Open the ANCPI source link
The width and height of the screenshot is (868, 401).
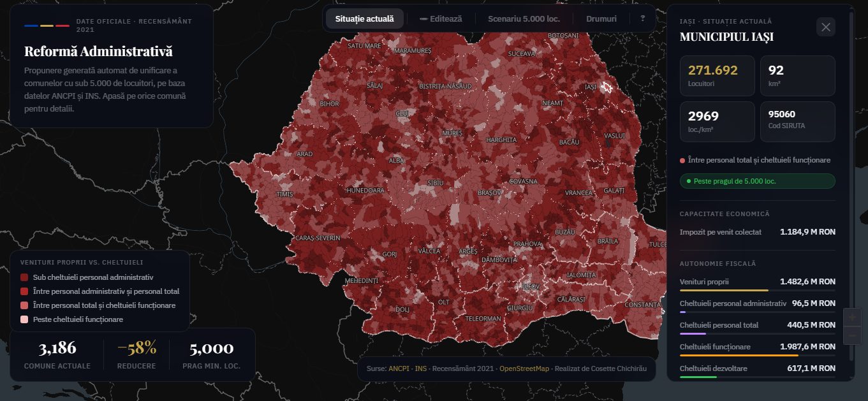click(x=399, y=368)
